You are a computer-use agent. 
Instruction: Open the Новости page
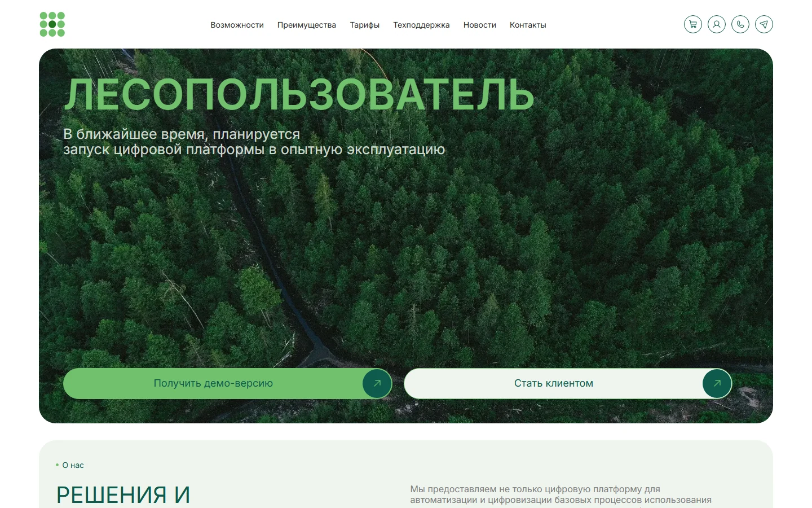[480, 25]
